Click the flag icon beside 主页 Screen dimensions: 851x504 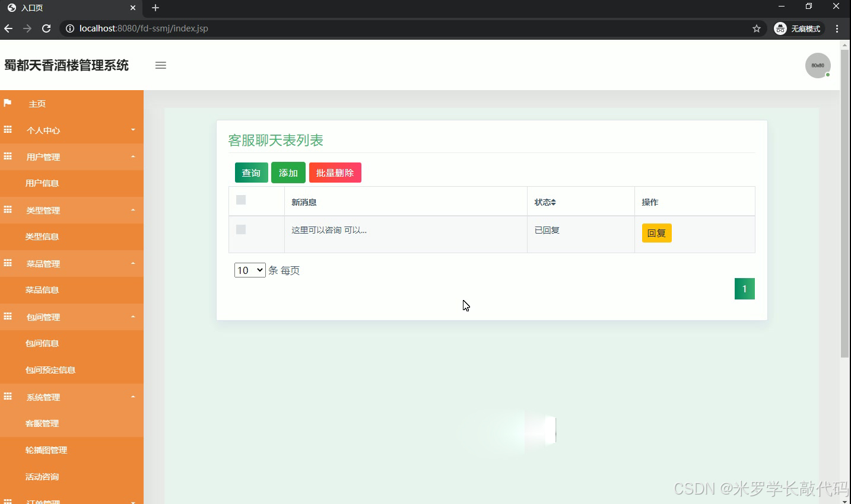(8, 103)
